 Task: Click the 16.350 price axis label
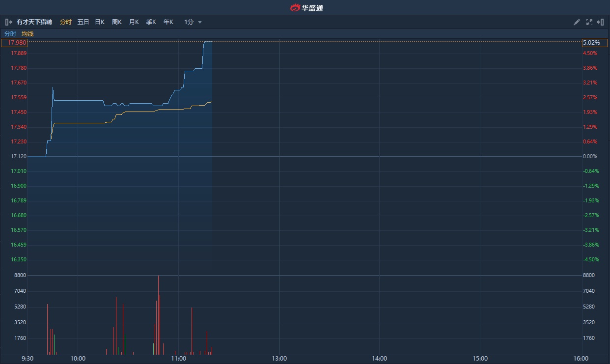click(x=19, y=259)
